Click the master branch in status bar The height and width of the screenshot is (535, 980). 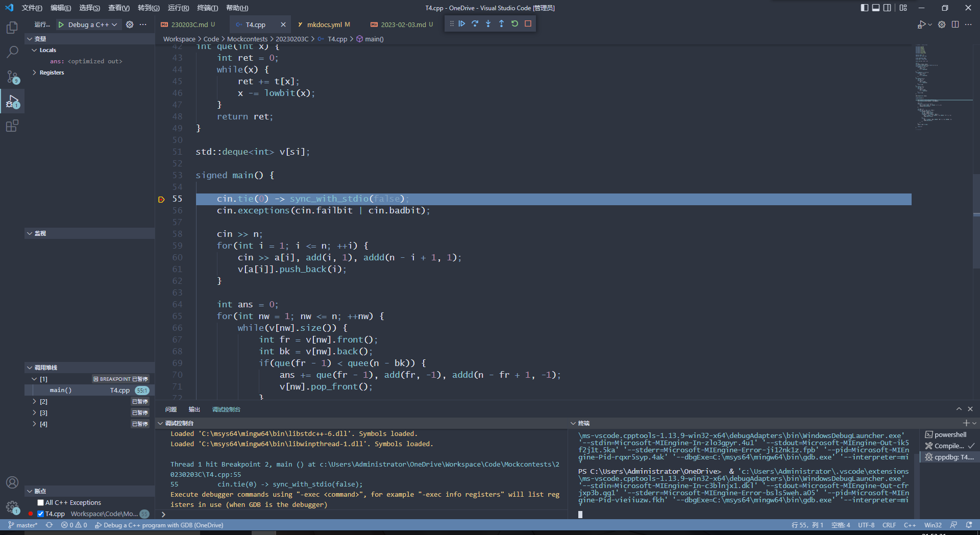click(22, 525)
